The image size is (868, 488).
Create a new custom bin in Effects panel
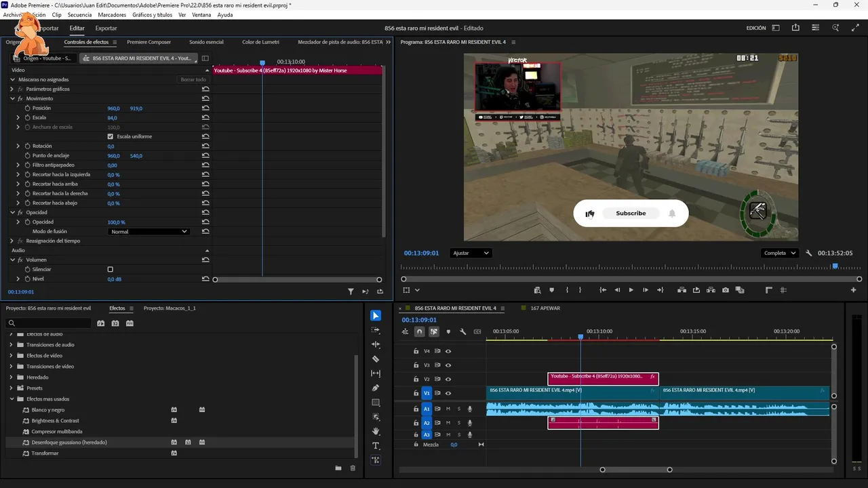pyautogui.click(x=338, y=468)
